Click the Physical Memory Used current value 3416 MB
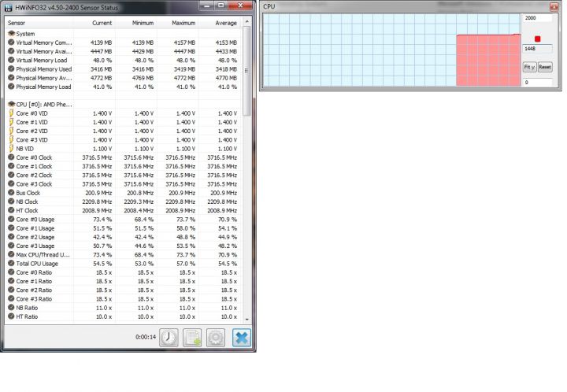The width and height of the screenshot is (567, 392). tap(101, 69)
